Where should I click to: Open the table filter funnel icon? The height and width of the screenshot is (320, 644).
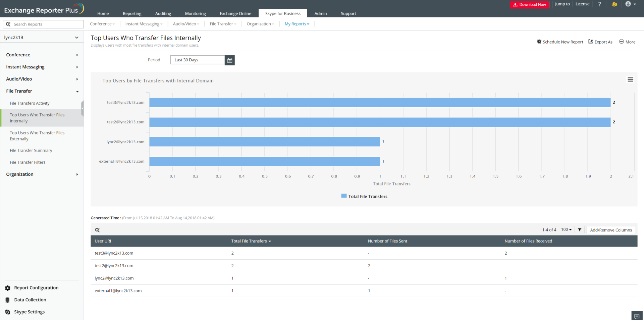pos(580,230)
